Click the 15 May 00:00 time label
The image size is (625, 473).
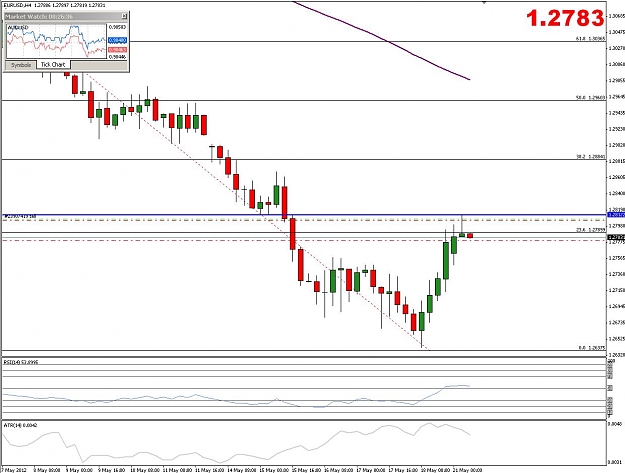[x=274, y=470]
